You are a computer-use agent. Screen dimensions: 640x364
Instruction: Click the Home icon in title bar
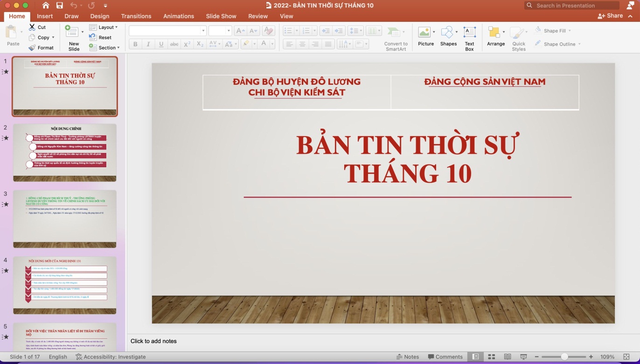pyautogui.click(x=46, y=6)
